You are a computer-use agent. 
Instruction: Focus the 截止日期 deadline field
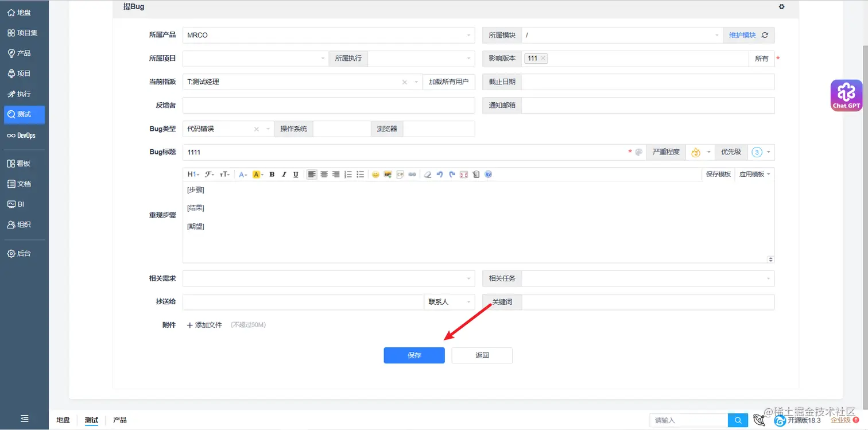pyautogui.click(x=648, y=82)
